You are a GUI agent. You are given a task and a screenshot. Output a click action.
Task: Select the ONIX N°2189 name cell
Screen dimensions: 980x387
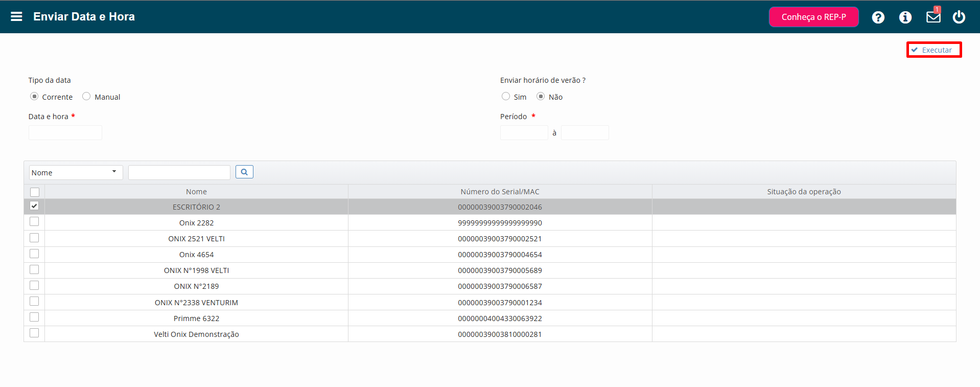click(x=196, y=286)
